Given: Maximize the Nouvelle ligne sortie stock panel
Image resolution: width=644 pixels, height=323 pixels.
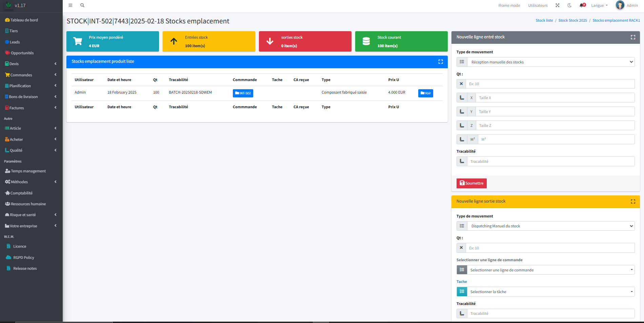Looking at the screenshot, I should coord(633,202).
